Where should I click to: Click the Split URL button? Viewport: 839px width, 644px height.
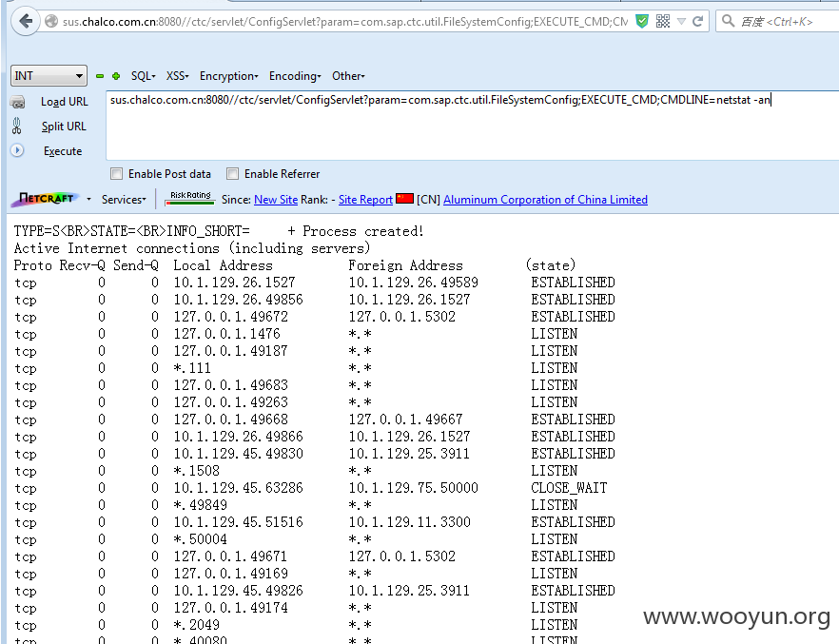pos(64,127)
